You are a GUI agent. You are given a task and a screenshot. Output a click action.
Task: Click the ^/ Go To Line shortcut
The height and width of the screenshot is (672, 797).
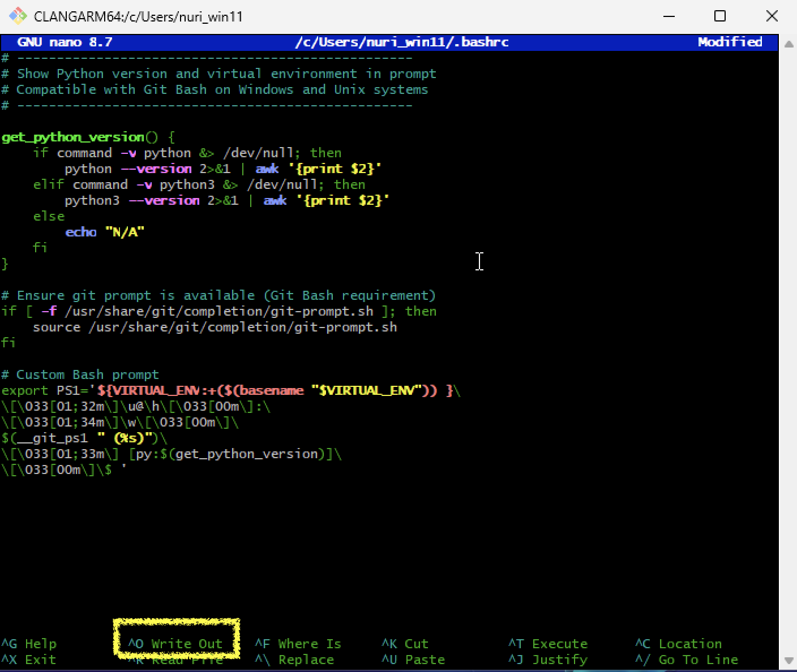(687, 660)
